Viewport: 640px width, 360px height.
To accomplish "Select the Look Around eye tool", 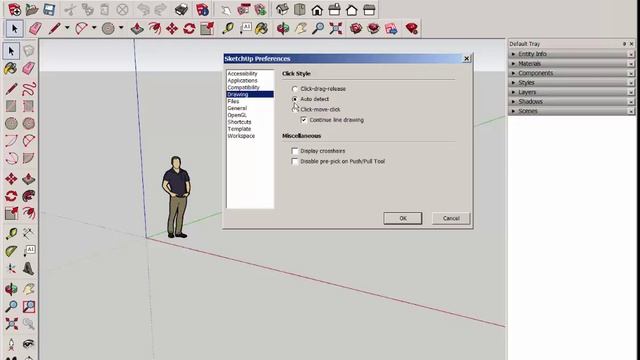I will pos(29,344).
